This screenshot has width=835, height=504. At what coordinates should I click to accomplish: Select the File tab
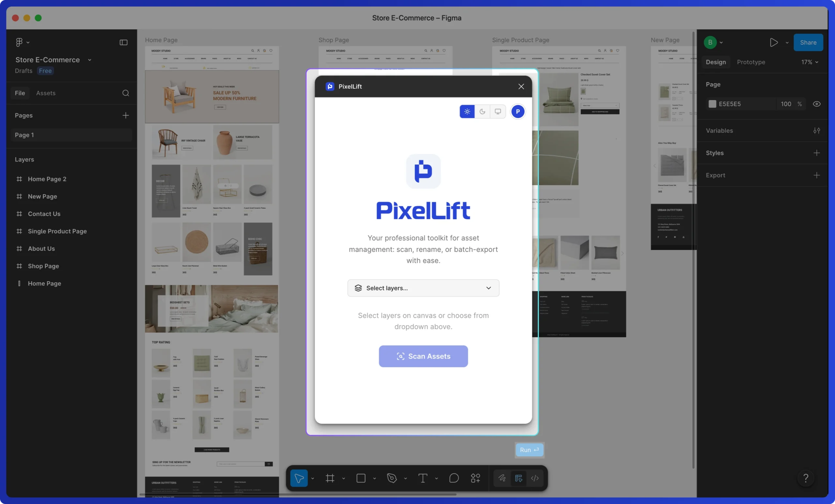[x=20, y=93]
